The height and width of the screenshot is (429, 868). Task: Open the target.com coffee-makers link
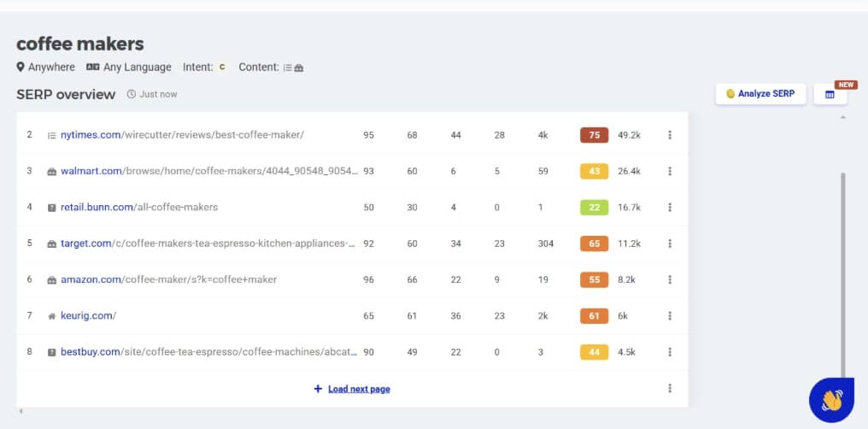208,243
